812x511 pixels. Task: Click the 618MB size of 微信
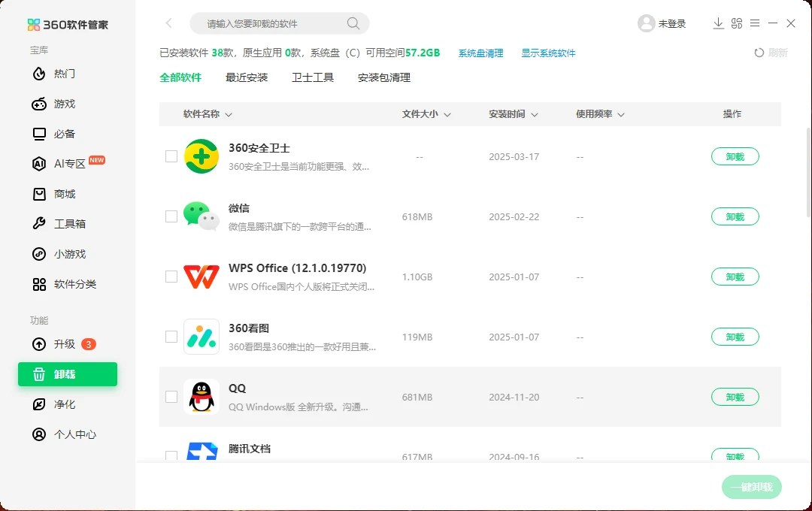[x=417, y=217]
